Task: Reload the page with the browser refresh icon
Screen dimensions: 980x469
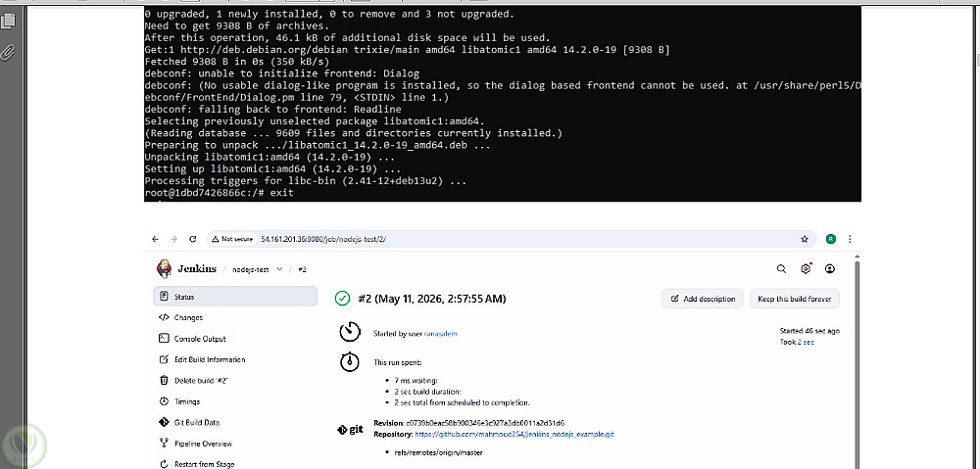Action: [192, 239]
